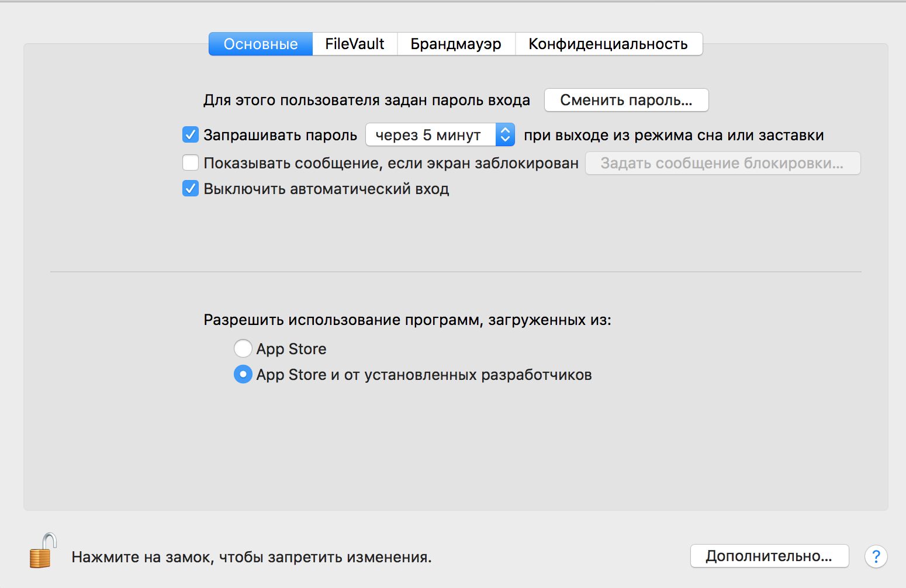Toggle the Запрашивать пароль checkbox
Image resolution: width=906 pixels, height=588 pixels.
coord(191,135)
